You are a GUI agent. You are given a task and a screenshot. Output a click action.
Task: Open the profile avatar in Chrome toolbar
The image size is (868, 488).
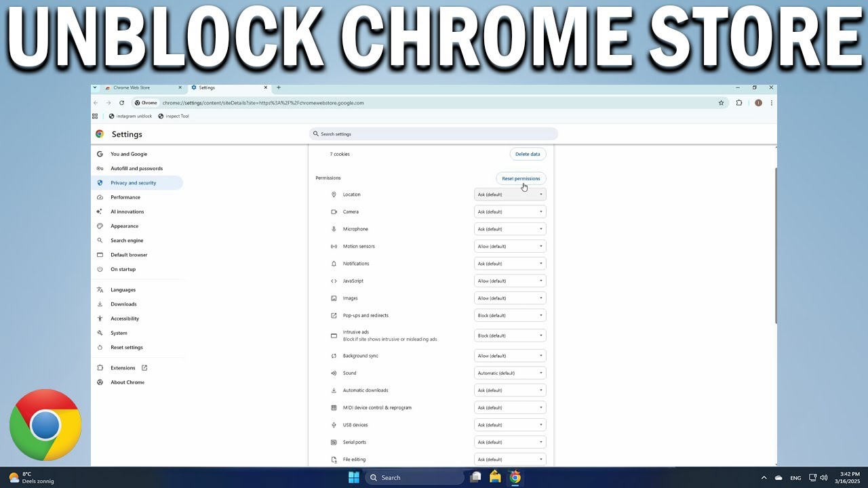(758, 103)
